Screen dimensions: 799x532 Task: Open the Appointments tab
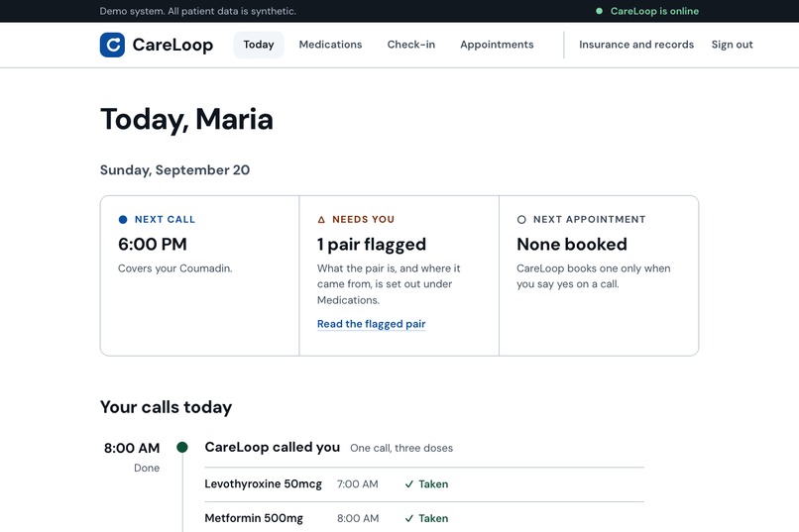497,45
